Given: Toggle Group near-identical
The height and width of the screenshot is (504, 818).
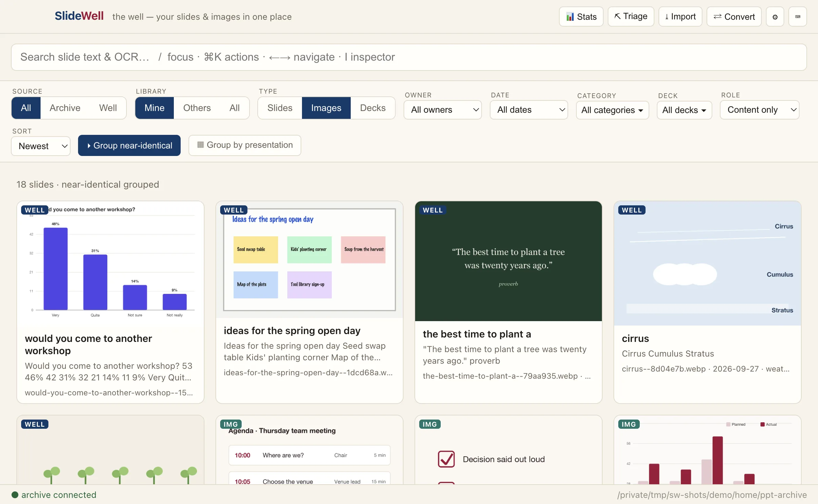Looking at the screenshot, I should 129,145.
